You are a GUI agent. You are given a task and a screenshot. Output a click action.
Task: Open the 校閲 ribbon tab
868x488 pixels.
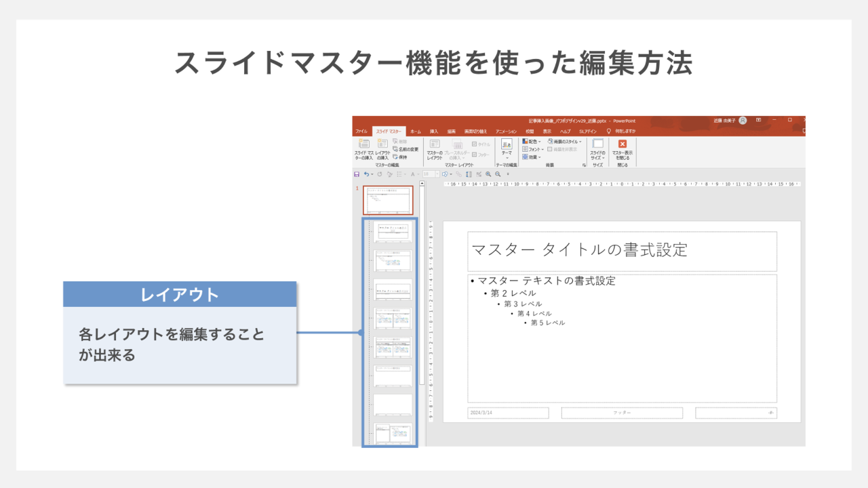(x=530, y=131)
